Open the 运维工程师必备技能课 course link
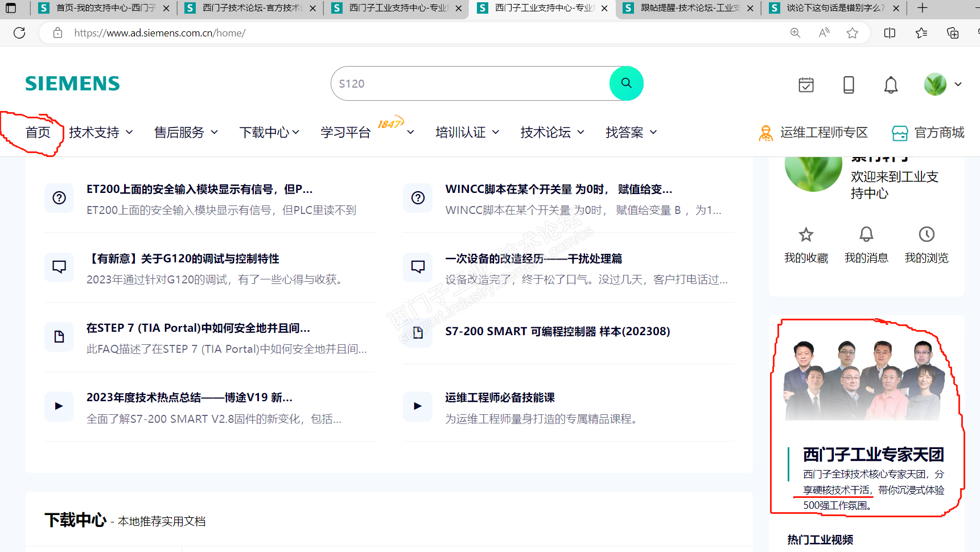Image resolution: width=980 pixels, height=552 pixels. 500,397
